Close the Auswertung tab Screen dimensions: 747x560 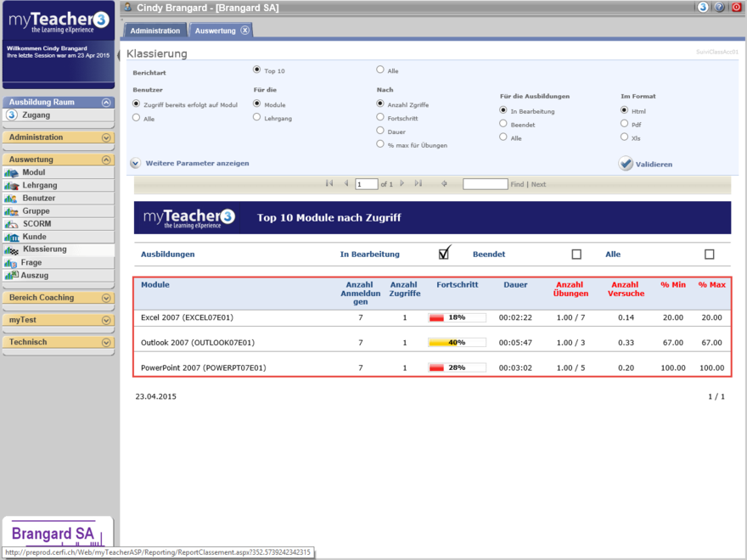click(244, 31)
